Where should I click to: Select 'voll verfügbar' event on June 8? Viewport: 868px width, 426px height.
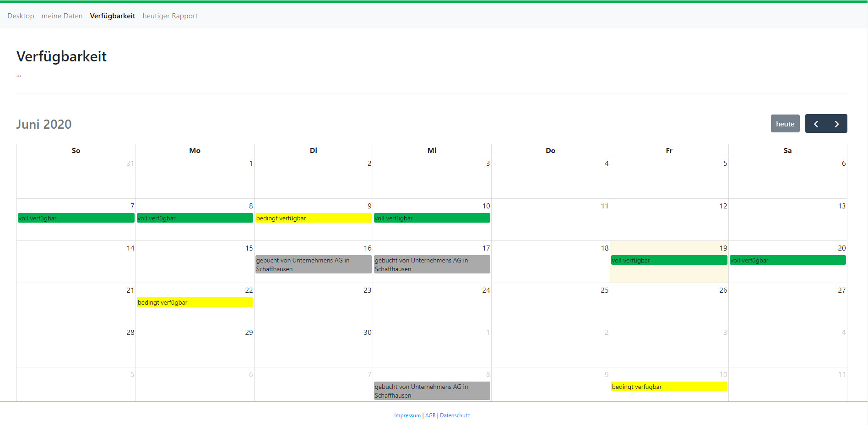195,218
